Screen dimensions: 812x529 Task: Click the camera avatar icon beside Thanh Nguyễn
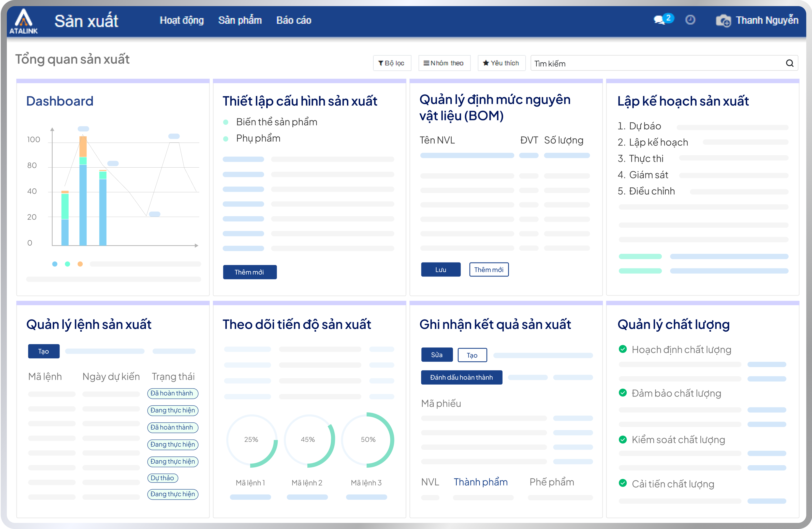(723, 21)
